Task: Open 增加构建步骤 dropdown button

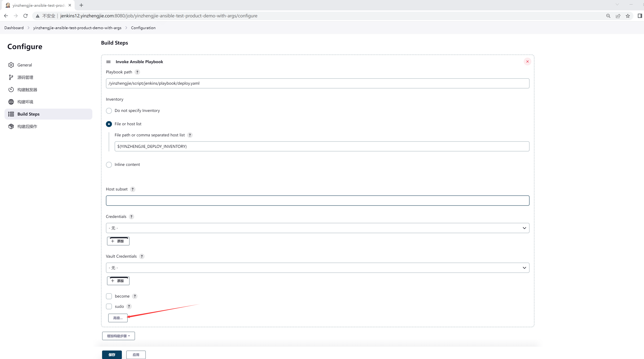Action: (x=118, y=336)
